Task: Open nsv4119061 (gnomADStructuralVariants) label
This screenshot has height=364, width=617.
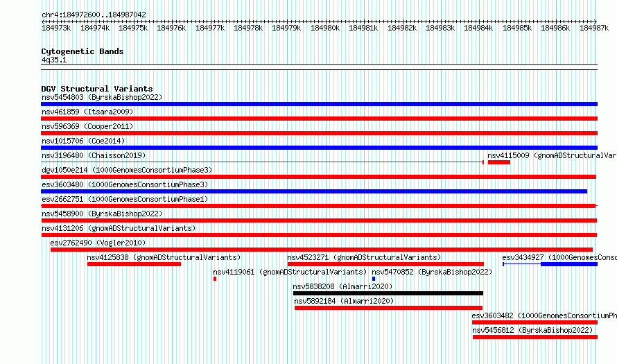Action: [x=290, y=272]
